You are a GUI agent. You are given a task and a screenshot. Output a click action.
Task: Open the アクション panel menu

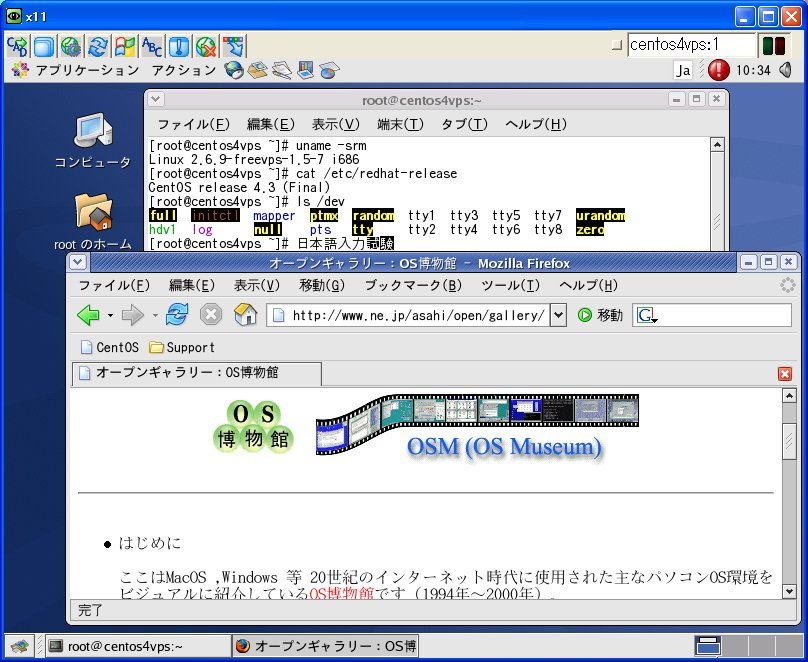pyautogui.click(x=183, y=70)
